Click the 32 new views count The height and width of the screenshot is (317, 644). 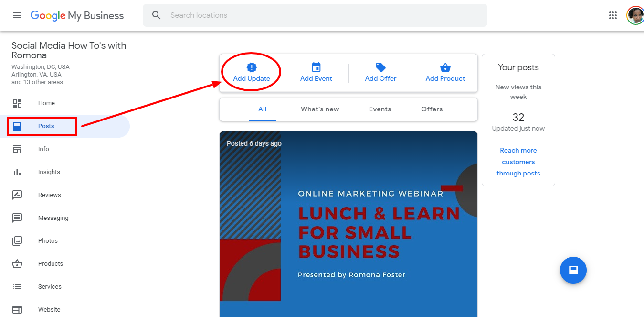click(518, 118)
